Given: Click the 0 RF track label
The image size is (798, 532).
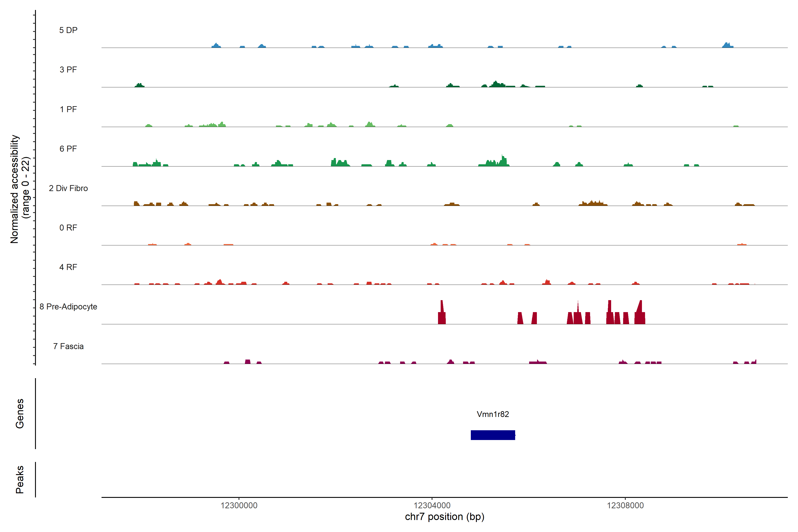Looking at the screenshot, I should 68,228.
